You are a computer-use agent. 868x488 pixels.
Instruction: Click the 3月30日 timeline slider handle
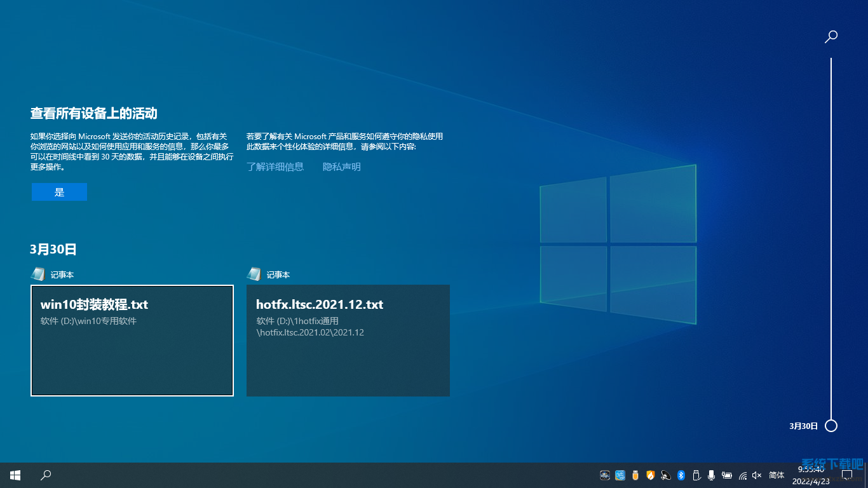pyautogui.click(x=831, y=426)
